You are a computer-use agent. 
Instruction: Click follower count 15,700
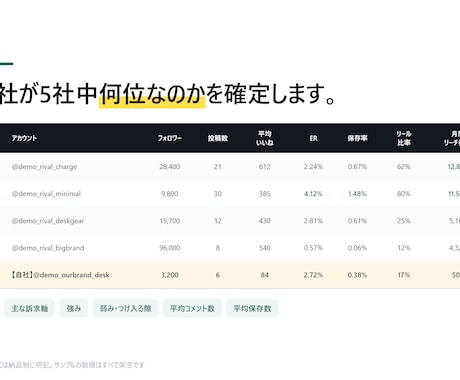[170, 221]
